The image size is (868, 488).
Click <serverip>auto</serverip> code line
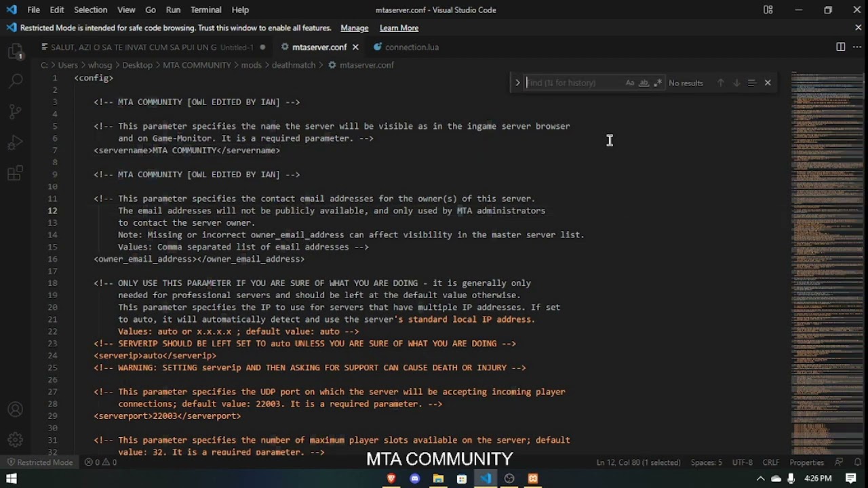point(155,356)
